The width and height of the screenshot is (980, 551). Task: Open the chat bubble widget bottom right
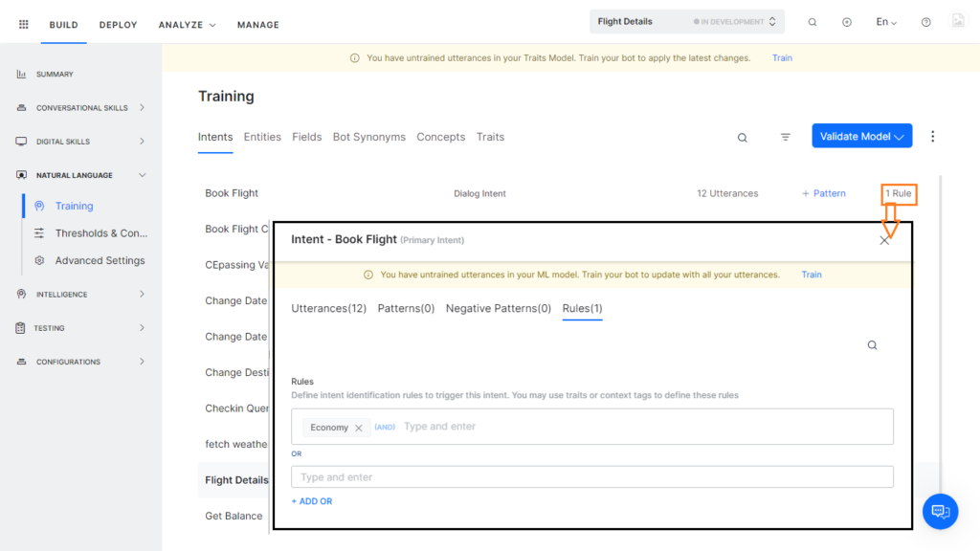[x=940, y=511]
